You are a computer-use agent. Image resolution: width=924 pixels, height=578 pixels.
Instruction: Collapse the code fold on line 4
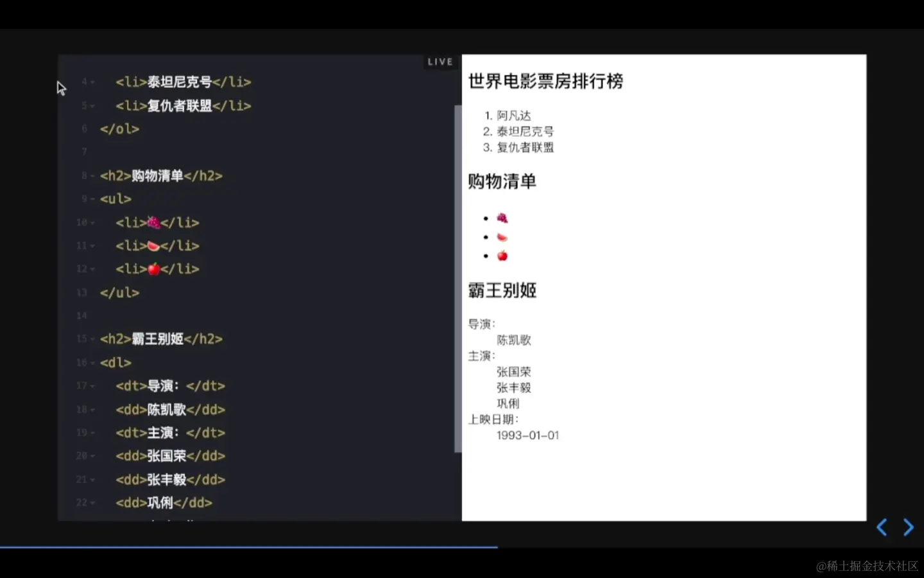[x=94, y=82]
